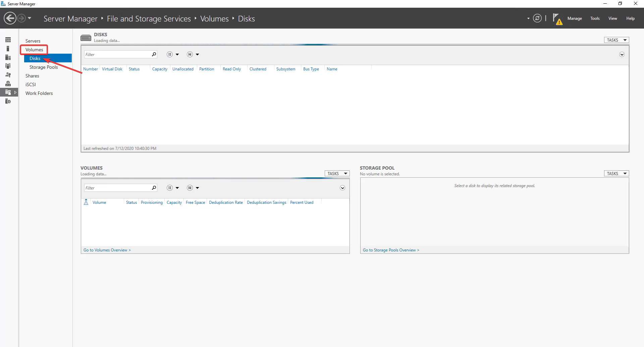
Task: Open the Disks TASKS dropdown
Action: (616, 40)
